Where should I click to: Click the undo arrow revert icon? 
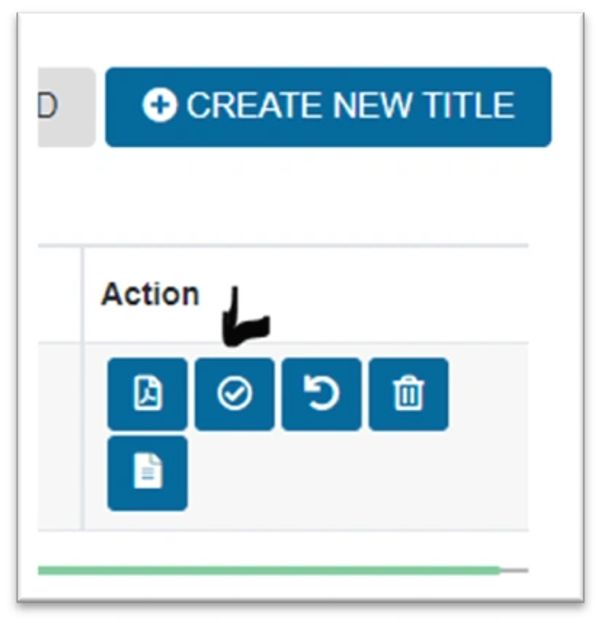click(321, 394)
